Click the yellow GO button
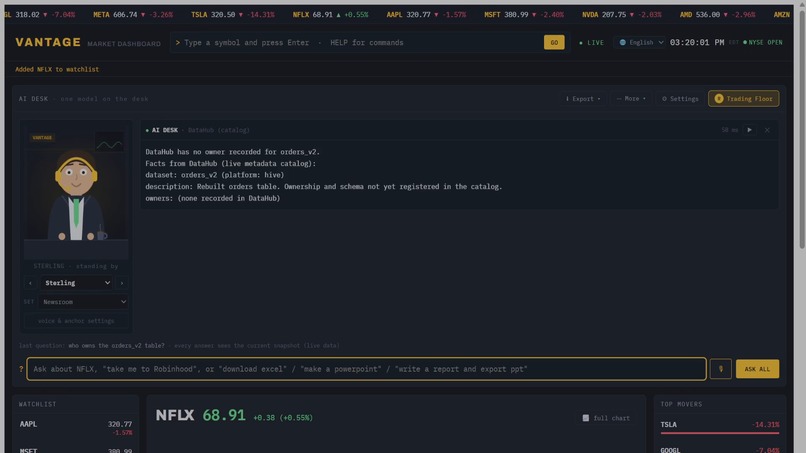The height and width of the screenshot is (453, 806). point(554,42)
